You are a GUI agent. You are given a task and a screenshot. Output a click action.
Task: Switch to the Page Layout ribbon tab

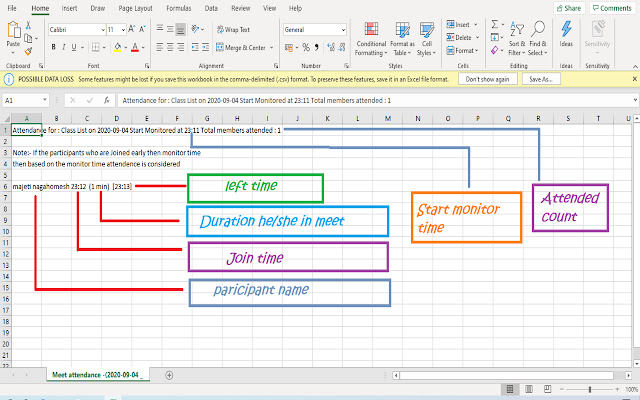pos(133,8)
